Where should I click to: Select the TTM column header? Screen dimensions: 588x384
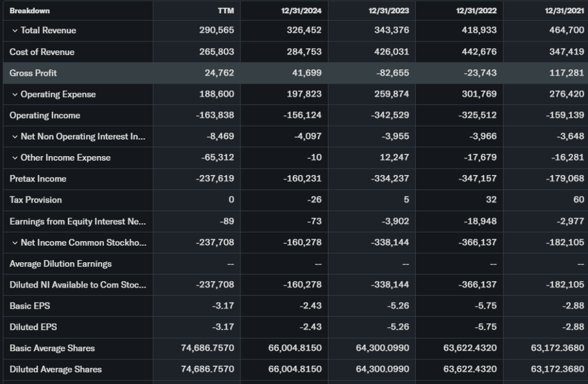(226, 10)
